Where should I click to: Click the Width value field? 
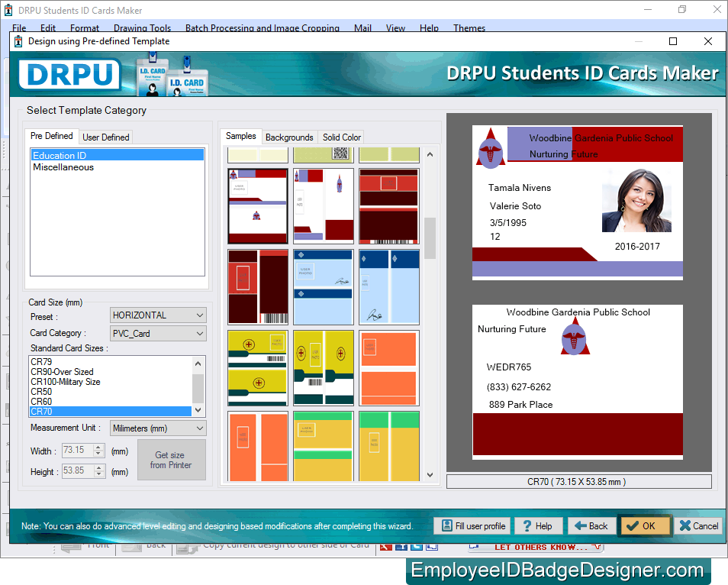(x=78, y=451)
